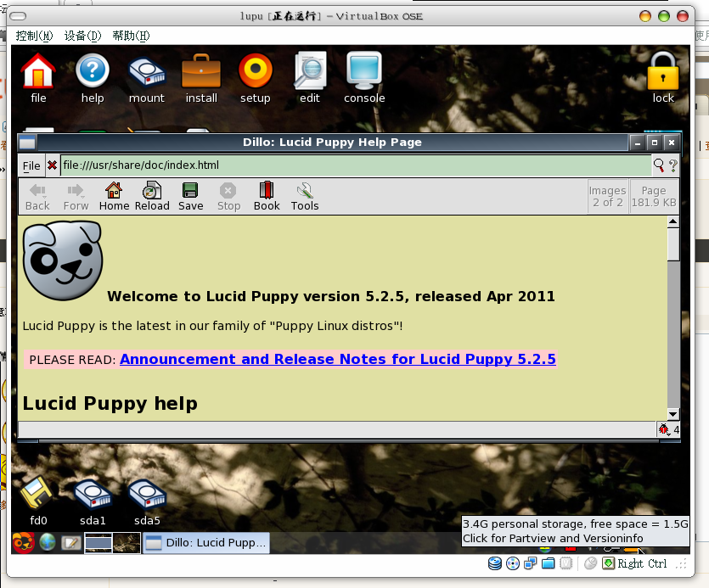The height and width of the screenshot is (588, 709).
Task: Maximize the Dillo window
Action: pos(655,143)
